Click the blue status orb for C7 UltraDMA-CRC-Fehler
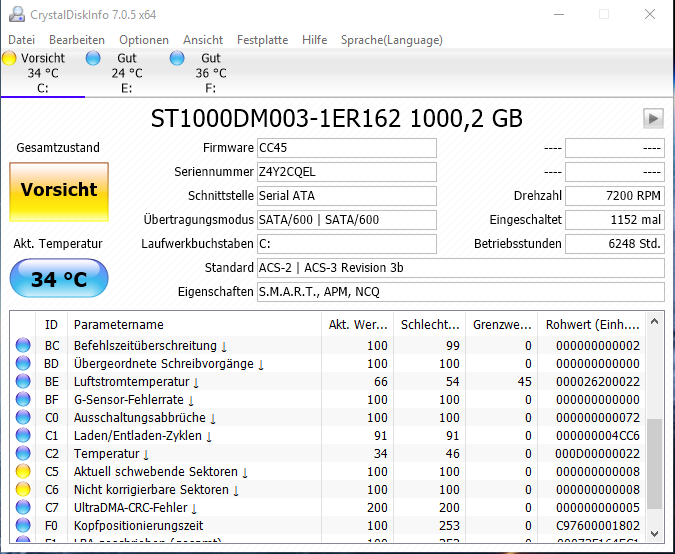This screenshot has width=675, height=554. (23, 508)
